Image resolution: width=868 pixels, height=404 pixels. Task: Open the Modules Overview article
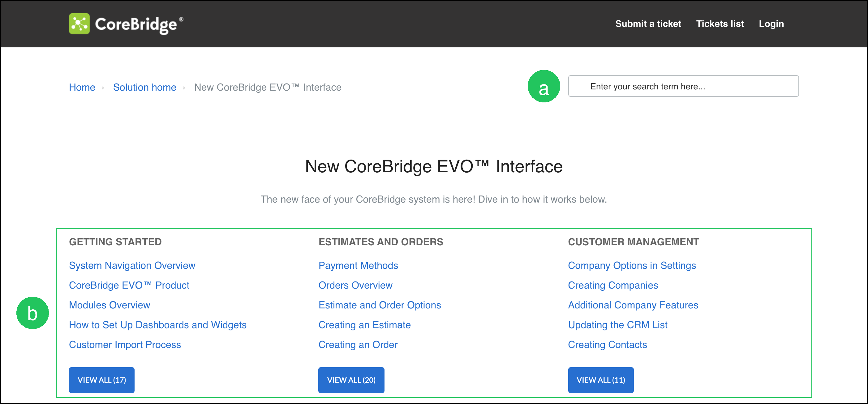coord(110,305)
